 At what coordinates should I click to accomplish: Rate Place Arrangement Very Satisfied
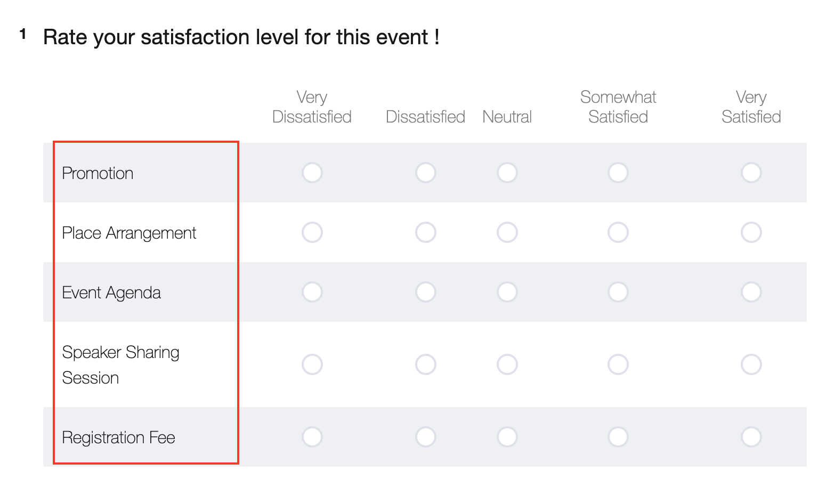[x=751, y=232]
